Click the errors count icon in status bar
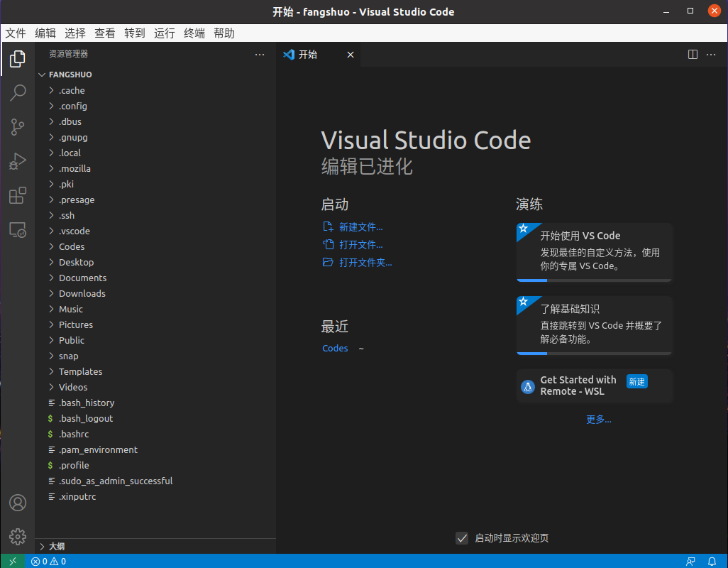 (35, 562)
